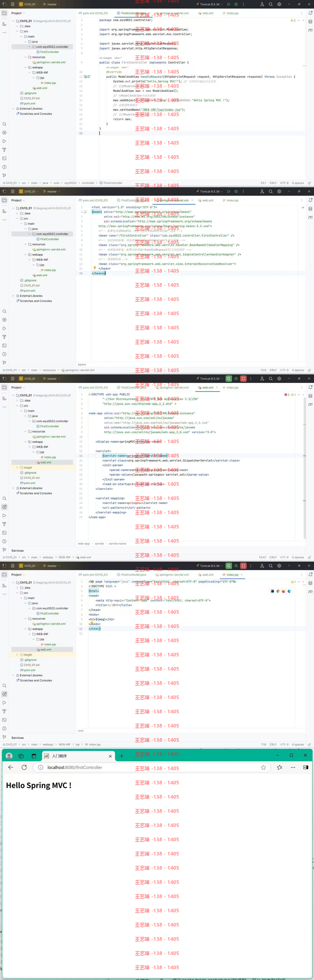Open more run actions dots in FirstController.java window

(243, 4)
